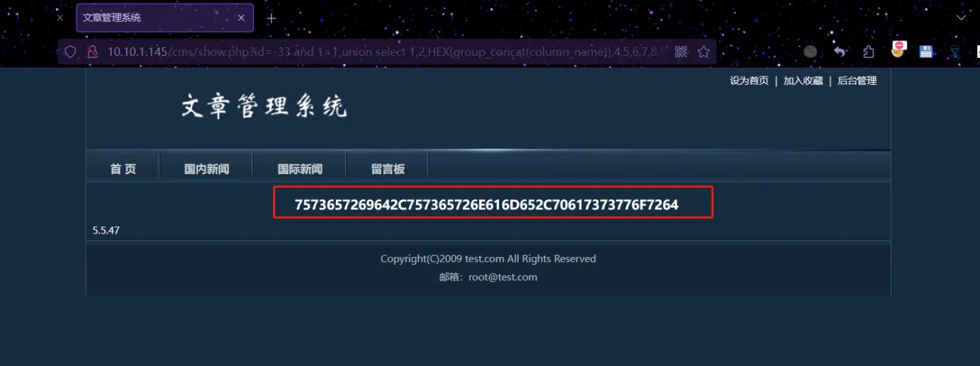Open the 国内新闻 navigation item
The height and width of the screenshot is (366, 980).
[x=207, y=169]
